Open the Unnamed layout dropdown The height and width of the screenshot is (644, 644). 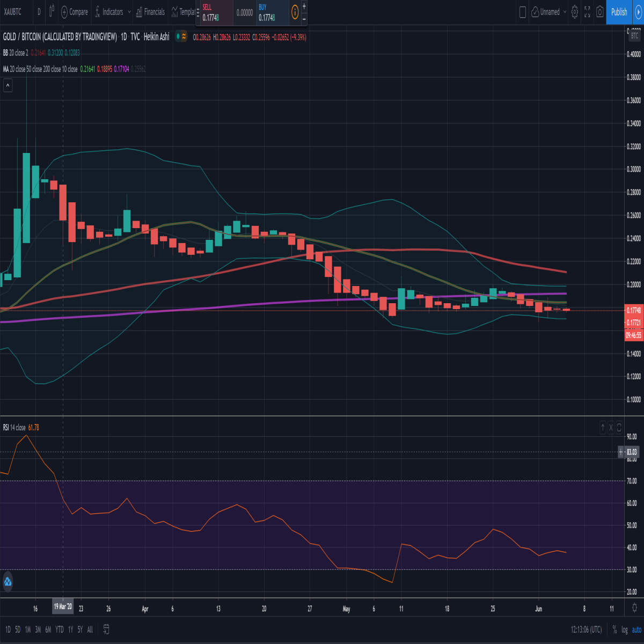coord(549,12)
